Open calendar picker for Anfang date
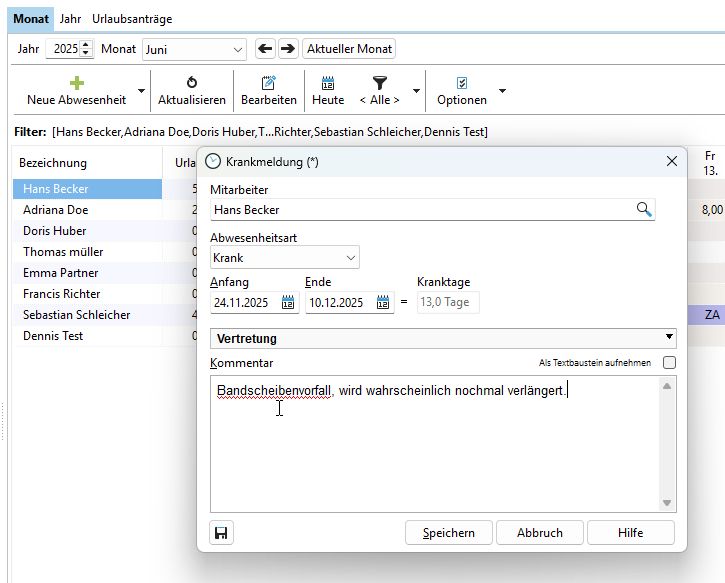This screenshot has width=725, height=583. coord(288,303)
